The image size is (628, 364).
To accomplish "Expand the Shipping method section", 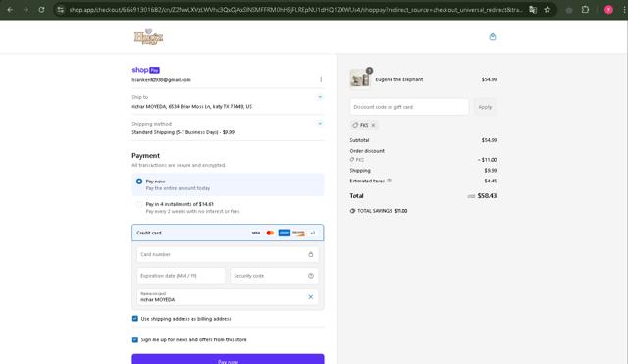I will click(x=320, y=124).
